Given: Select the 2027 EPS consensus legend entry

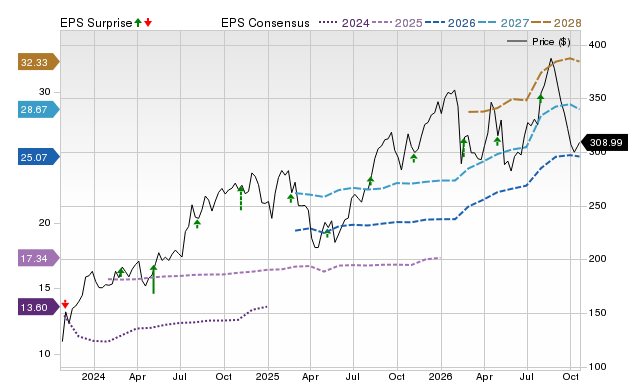Looking at the screenshot, I should (503, 23).
